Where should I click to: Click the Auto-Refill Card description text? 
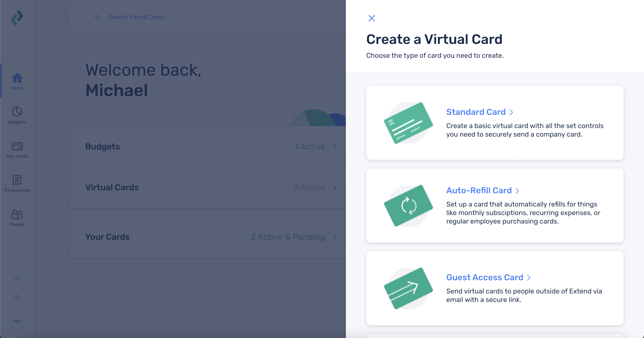523,213
